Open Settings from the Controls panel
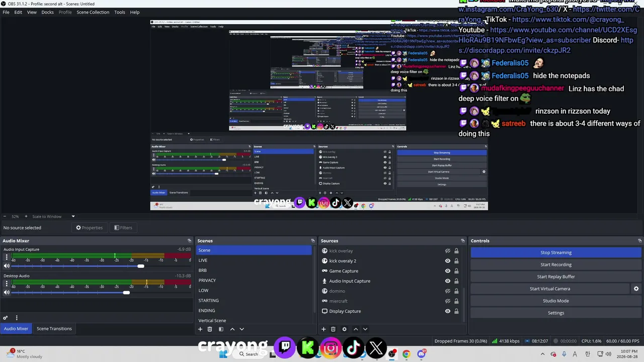Image resolution: width=644 pixels, height=362 pixels. click(556, 313)
